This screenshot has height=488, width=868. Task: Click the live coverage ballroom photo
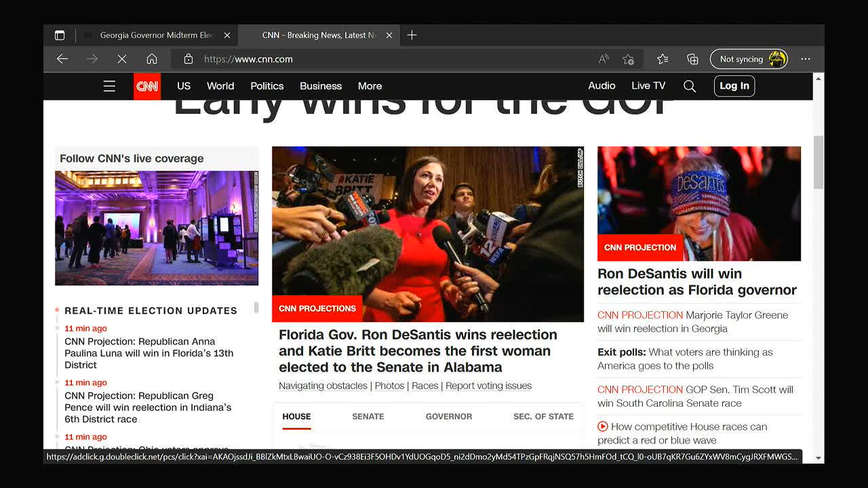pos(157,228)
